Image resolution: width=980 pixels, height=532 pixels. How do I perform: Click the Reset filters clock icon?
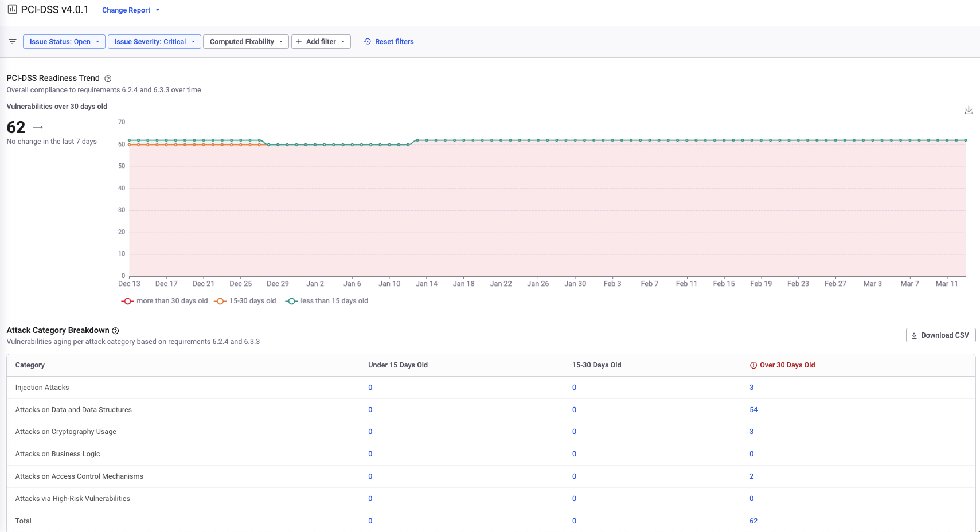click(x=368, y=42)
